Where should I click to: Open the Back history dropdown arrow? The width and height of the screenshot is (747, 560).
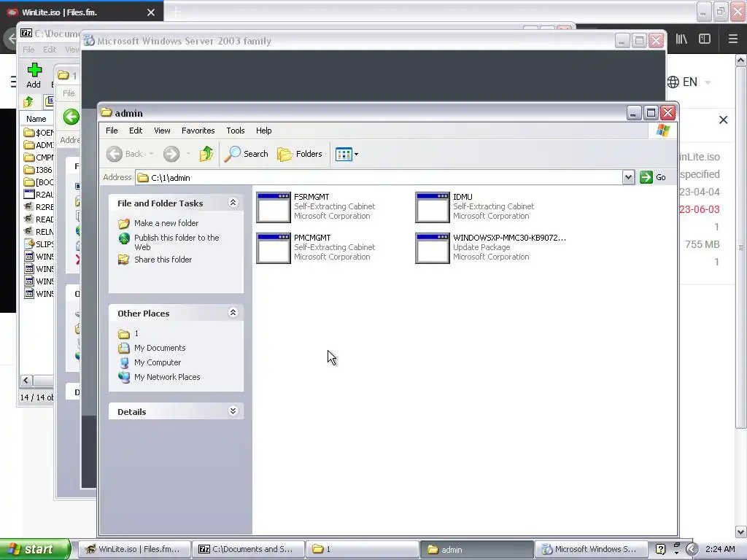pos(152,154)
